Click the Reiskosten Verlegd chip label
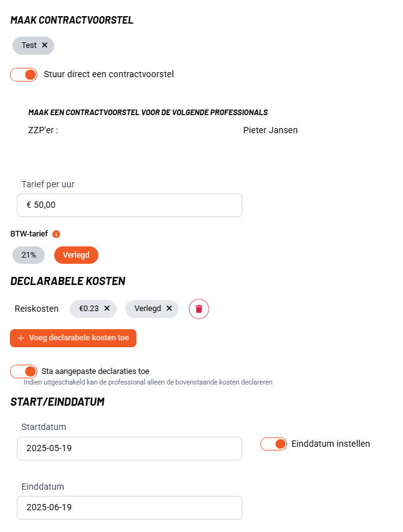 pos(148,308)
